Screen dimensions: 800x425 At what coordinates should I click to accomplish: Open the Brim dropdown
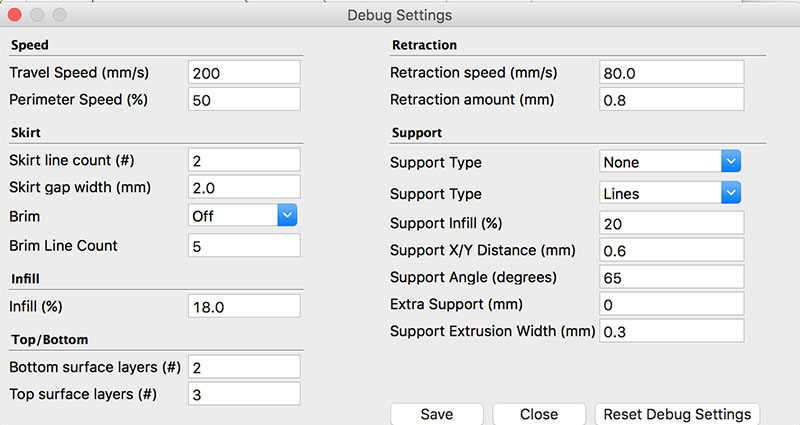pos(244,215)
